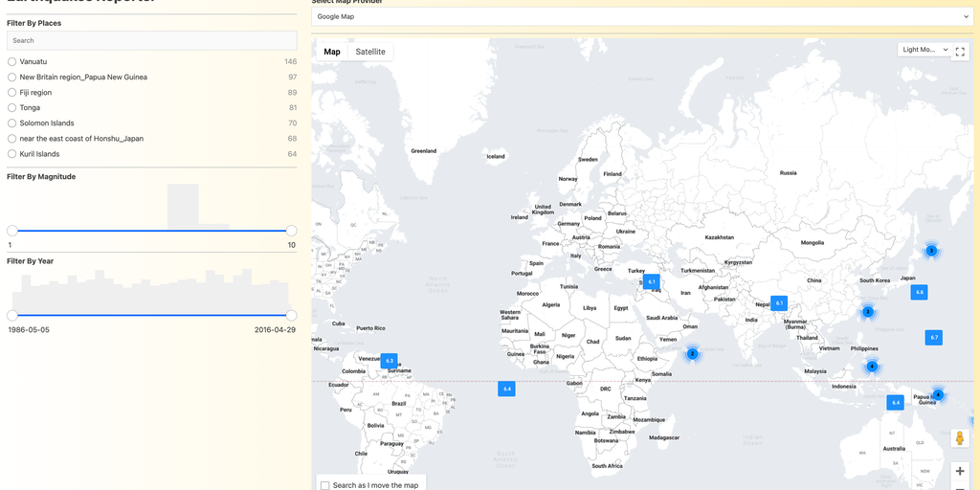The width and height of the screenshot is (980, 490).
Task: Select the 6.7 earthquake marker east of the Philippines
Action: tap(933, 337)
